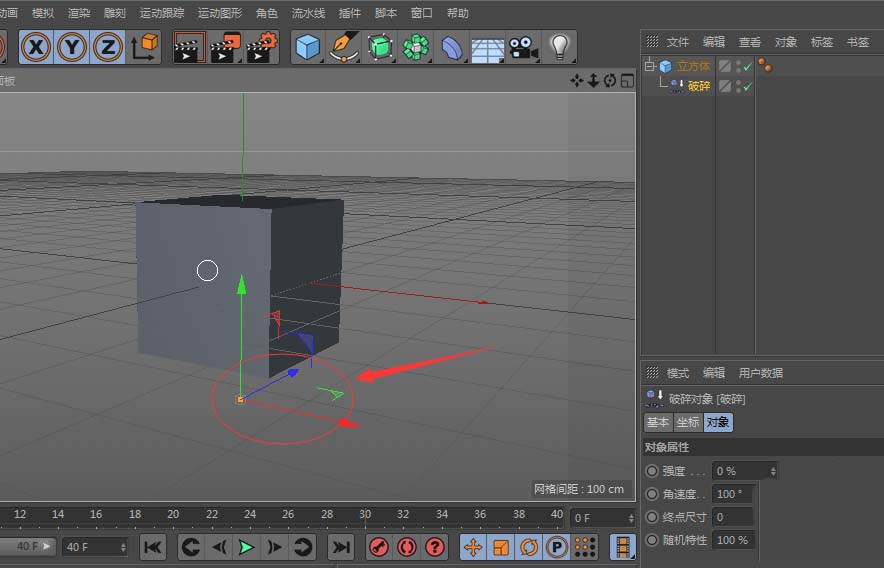Screen dimensions: 884x568
Task: Toggle 终点尺寸 keyframe circle
Action: click(652, 517)
